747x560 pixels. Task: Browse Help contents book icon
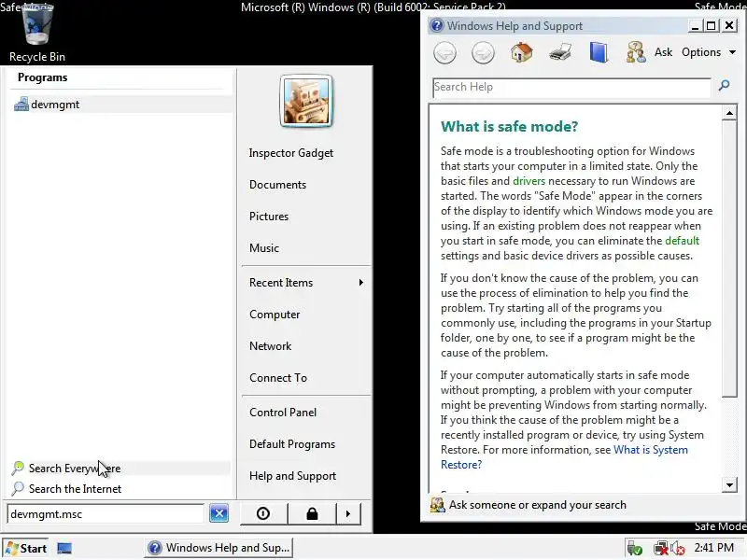pyautogui.click(x=599, y=52)
